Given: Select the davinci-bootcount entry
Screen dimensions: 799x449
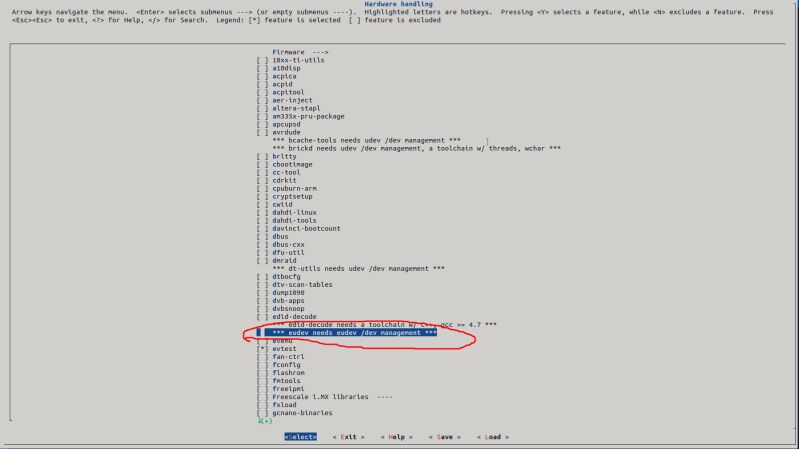Looking at the screenshot, I should tap(306, 229).
